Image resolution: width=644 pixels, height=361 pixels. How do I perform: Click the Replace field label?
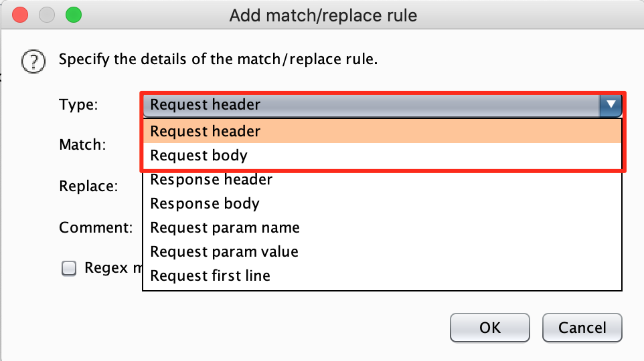tap(88, 186)
